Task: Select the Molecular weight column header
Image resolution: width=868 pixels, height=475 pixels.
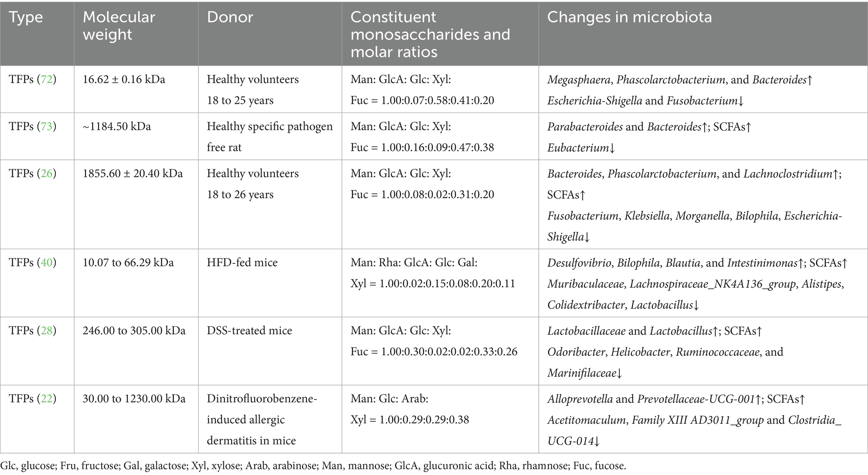Action: click(119, 26)
